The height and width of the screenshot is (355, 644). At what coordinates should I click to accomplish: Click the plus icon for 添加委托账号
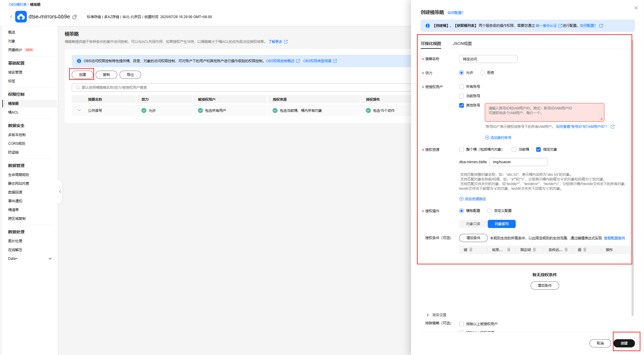pyautogui.click(x=487, y=138)
